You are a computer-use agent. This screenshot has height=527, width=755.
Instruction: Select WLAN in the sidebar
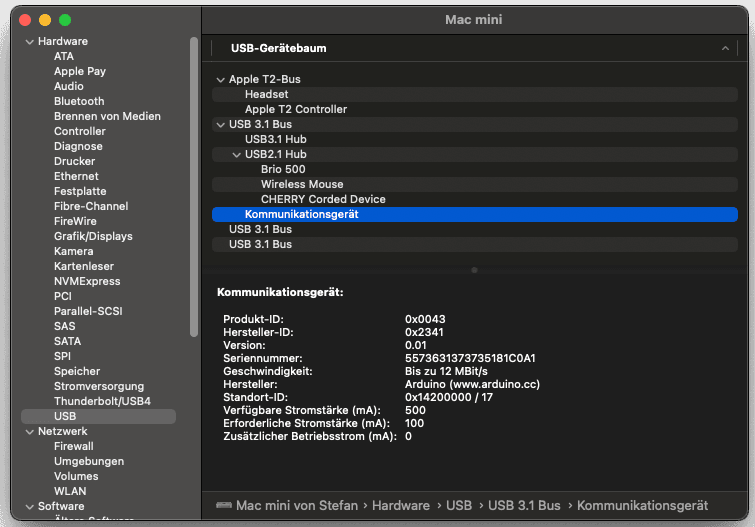70,491
